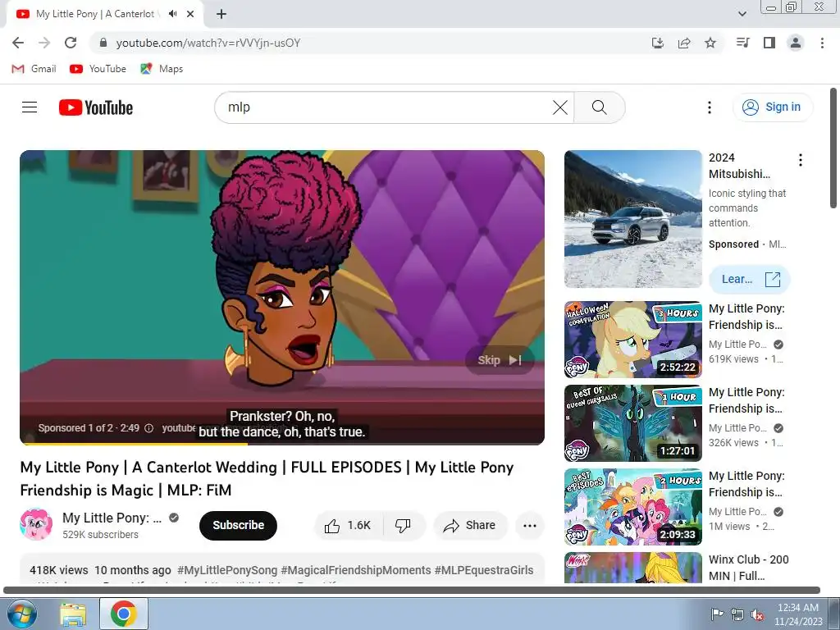
Task: Click the video player ad frame
Action: pos(282,297)
